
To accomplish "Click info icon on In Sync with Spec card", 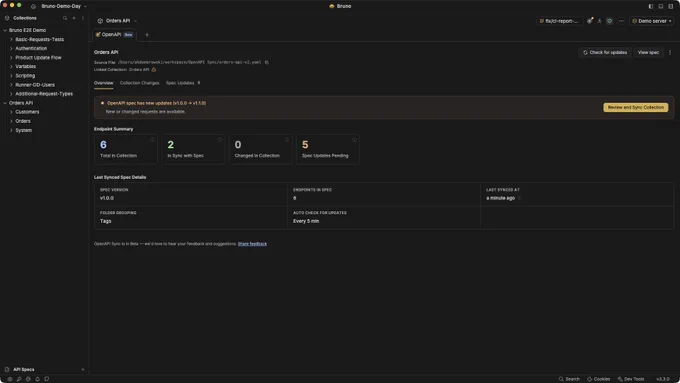I will 219,140.
